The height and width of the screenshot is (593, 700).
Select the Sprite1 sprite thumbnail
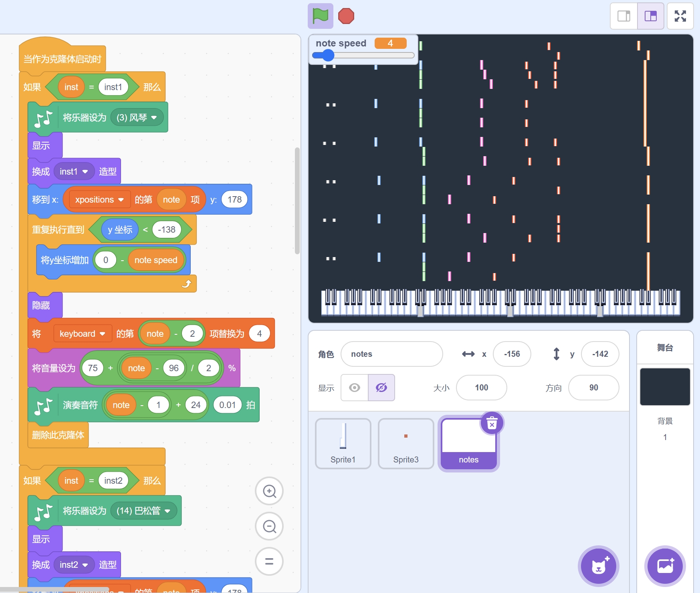[x=343, y=444]
